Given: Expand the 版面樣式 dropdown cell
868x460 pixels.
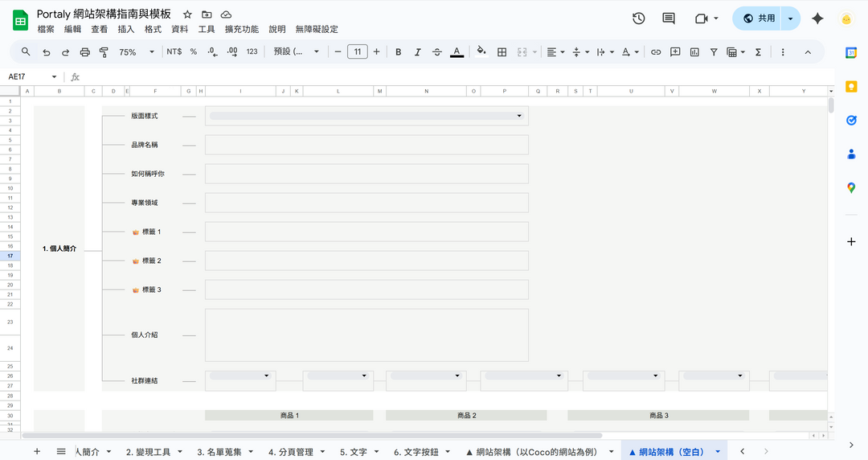Looking at the screenshot, I should tap(519, 116).
